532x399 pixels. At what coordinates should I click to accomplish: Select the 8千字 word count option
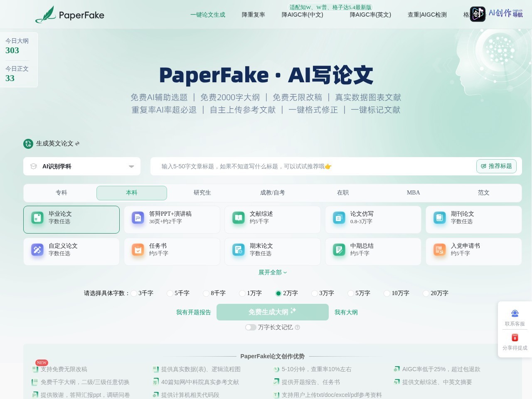coord(214,293)
